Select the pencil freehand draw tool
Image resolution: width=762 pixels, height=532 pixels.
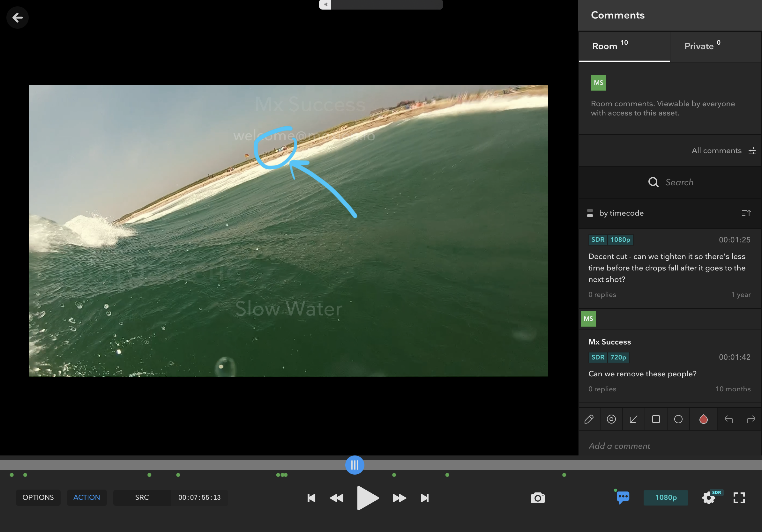click(x=589, y=419)
